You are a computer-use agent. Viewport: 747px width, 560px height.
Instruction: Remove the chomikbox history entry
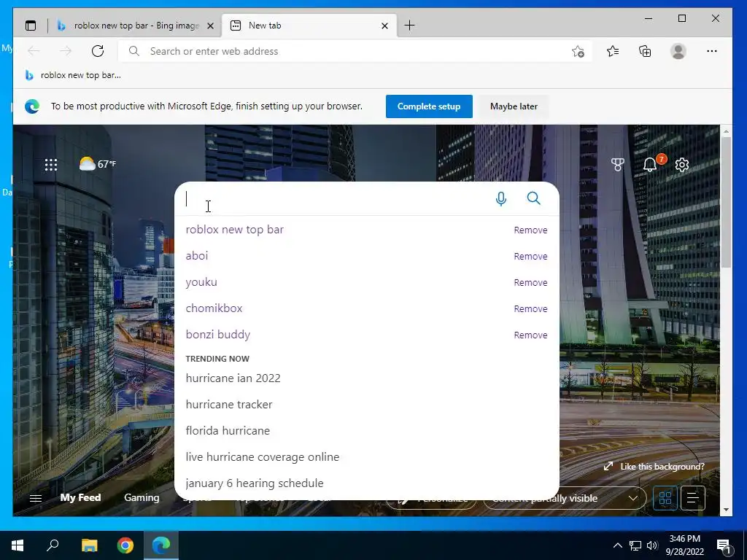pos(530,308)
